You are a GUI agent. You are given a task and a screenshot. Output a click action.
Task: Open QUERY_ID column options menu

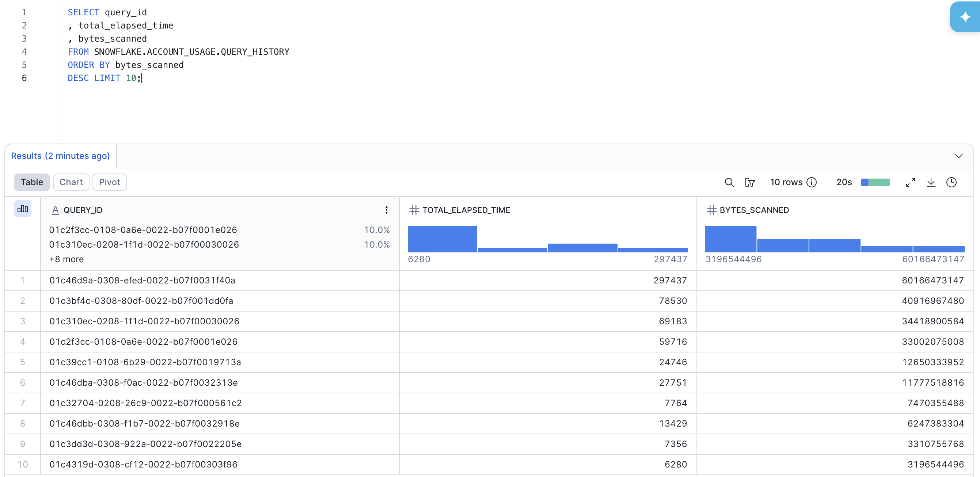[x=386, y=210]
